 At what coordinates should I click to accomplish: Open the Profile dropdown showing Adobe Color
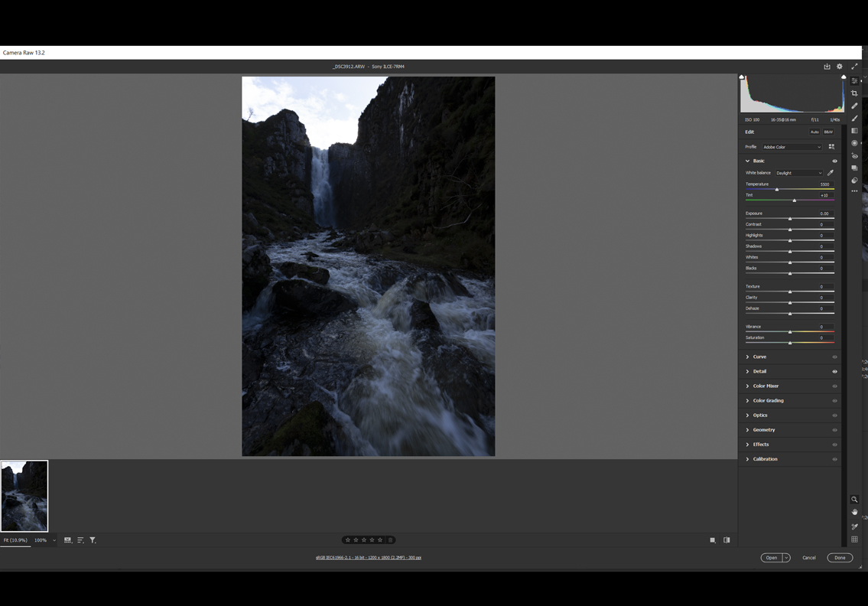coord(792,147)
